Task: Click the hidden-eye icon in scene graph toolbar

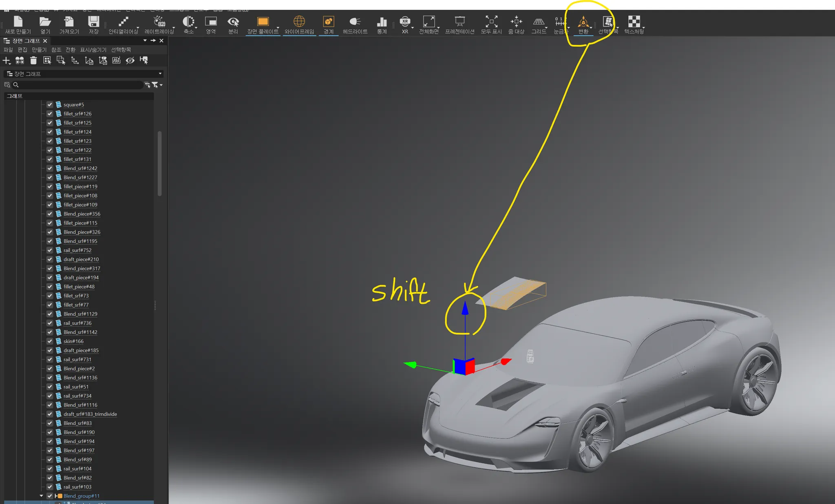Action: pyautogui.click(x=130, y=61)
